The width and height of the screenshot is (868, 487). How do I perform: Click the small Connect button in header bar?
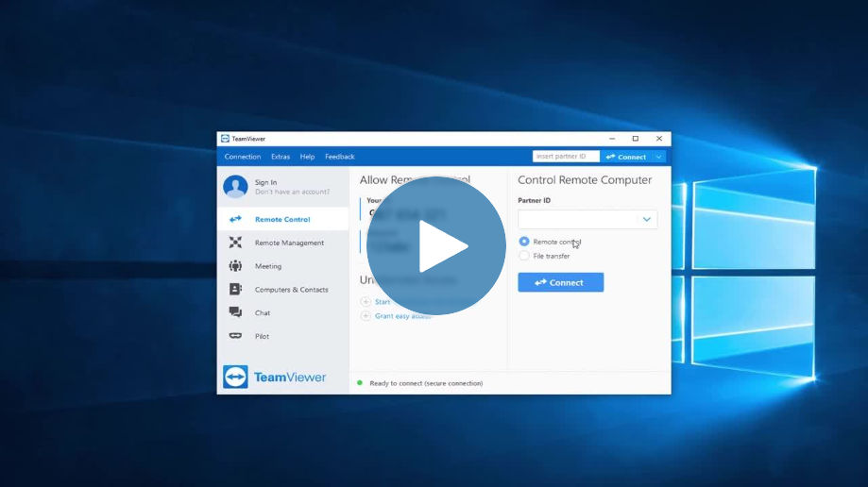[626, 157]
